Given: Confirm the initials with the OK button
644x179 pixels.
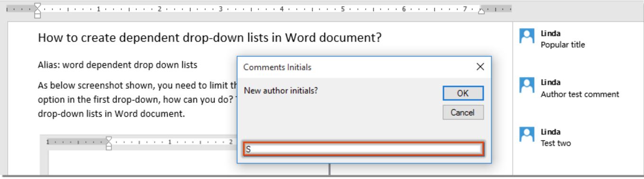Looking at the screenshot, I should (x=463, y=94).
